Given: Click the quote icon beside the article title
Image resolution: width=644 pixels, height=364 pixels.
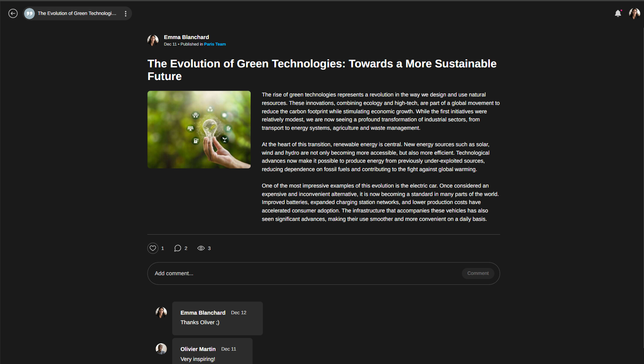Looking at the screenshot, I should 29,13.
